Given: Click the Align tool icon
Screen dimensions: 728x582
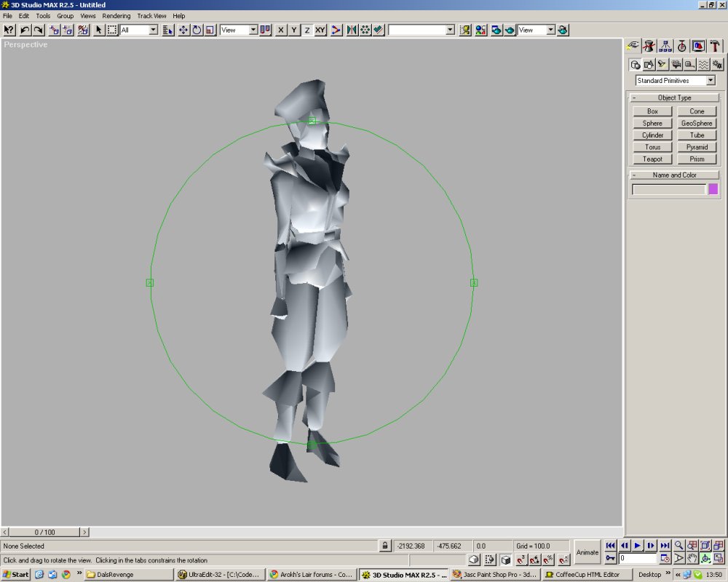Looking at the screenshot, I should tap(379, 30).
